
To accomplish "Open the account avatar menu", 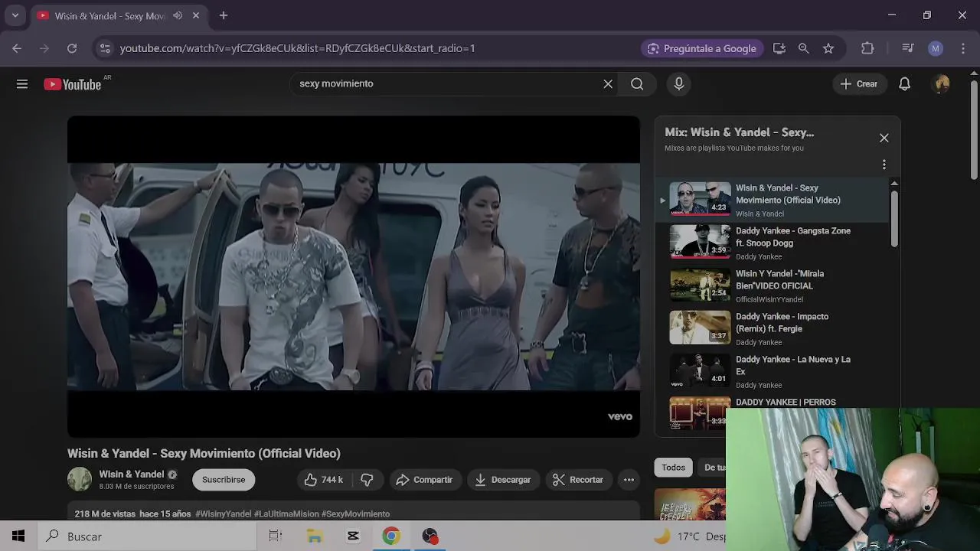I will tap(942, 84).
